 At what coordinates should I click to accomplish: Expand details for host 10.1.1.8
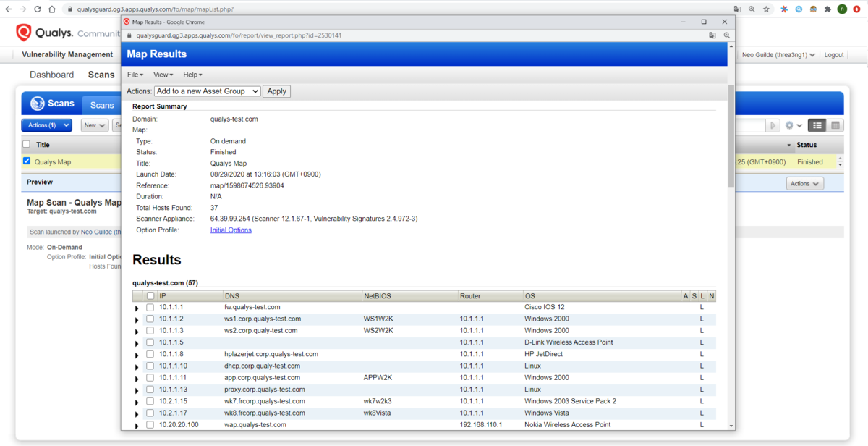(x=137, y=355)
